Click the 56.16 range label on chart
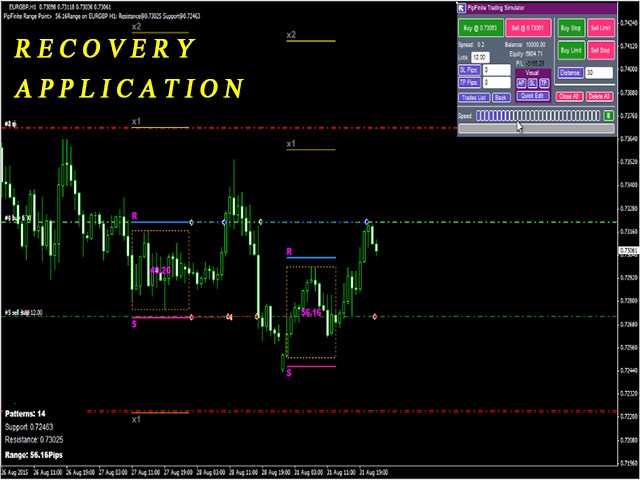The image size is (640, 480). (311, 313)
